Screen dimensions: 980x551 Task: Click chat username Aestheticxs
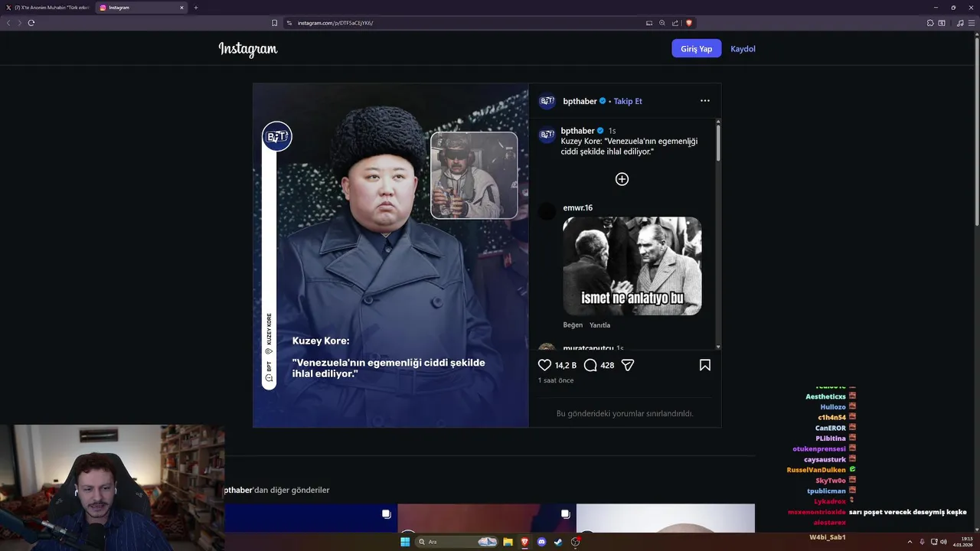(x=825, y=396)
